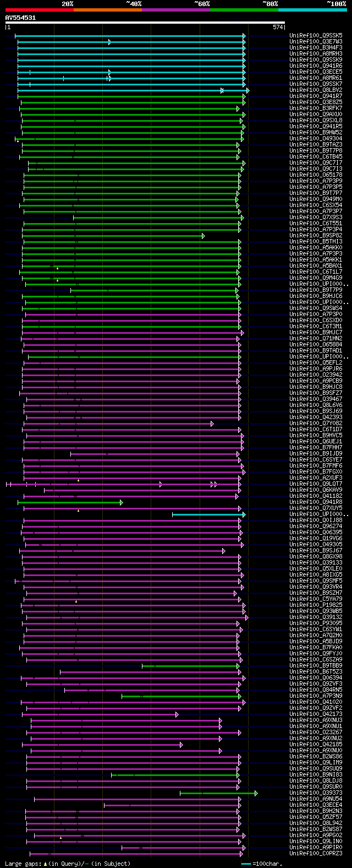Click label UniRef100_O49304

pos(316,138)
